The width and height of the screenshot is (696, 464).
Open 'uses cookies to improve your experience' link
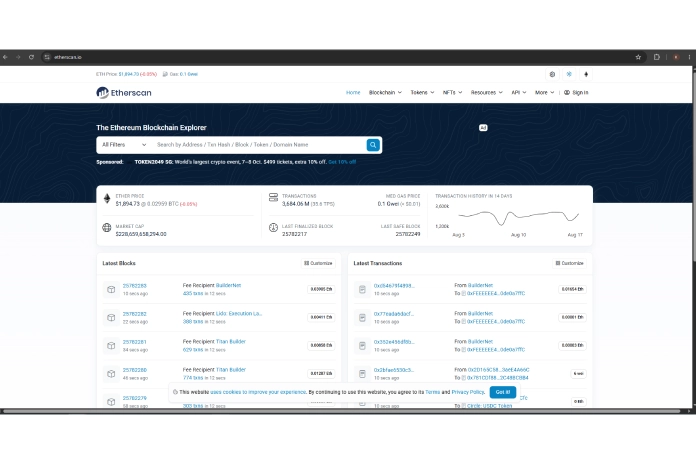point(258,392)
